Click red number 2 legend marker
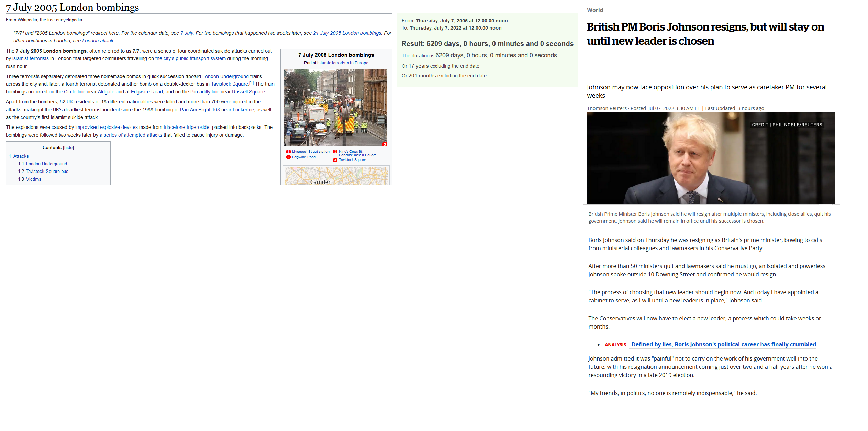The height and width of the screenshot is (431, 868). click(289, 157)
